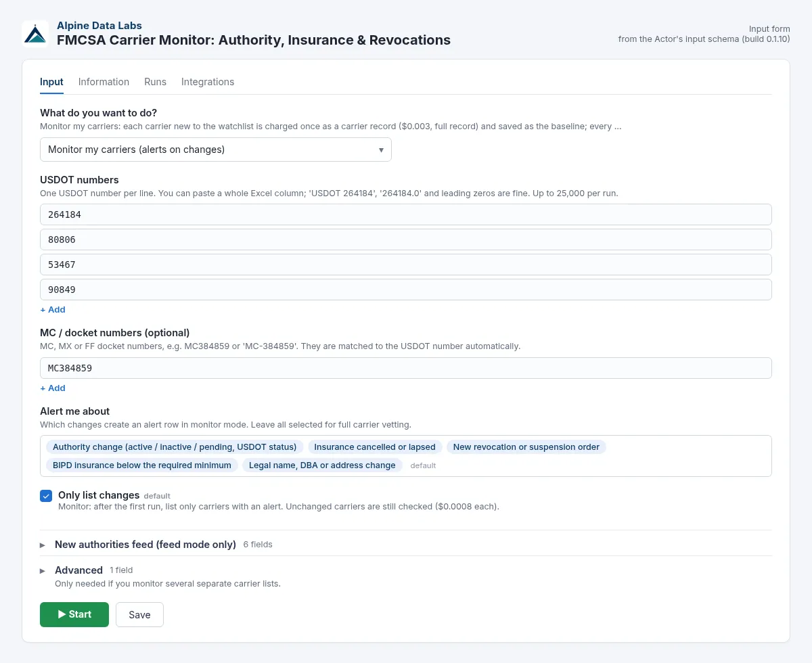
Task: Click the '6 fields' text
Action: (x=258, y=545)
